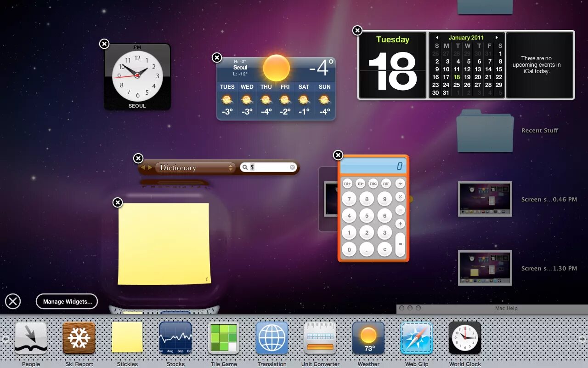Remove the Dictionary widget
588x368 pixels.
pos(138,158)
